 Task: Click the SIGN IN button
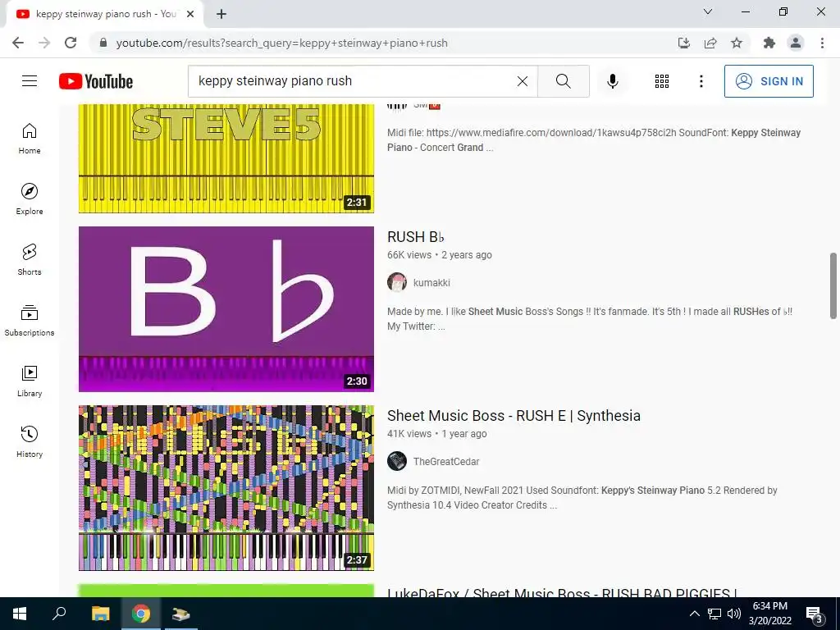tap(769, 81)
